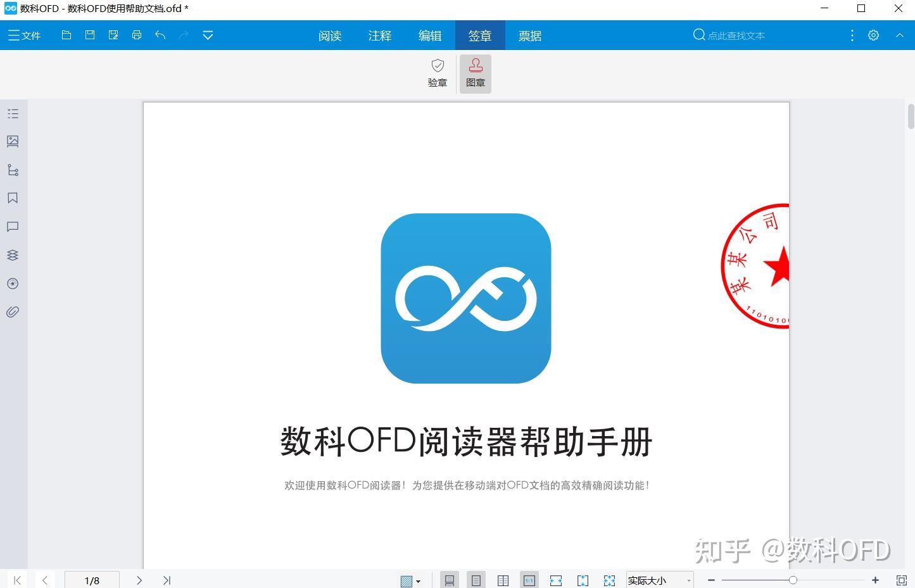915x588 pixels.
Task: Open the bookmarks panel in the sidebar
Action: [x=13, y=198]
